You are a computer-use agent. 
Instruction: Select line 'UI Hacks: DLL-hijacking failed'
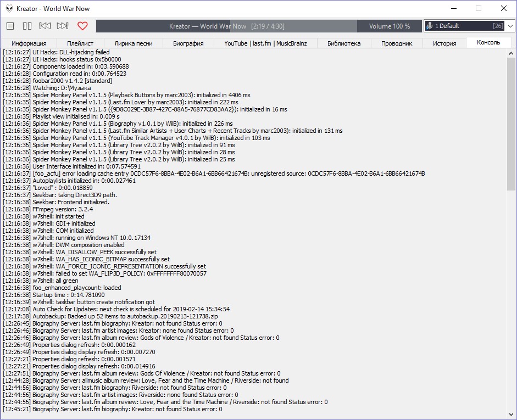coord(56,52)
